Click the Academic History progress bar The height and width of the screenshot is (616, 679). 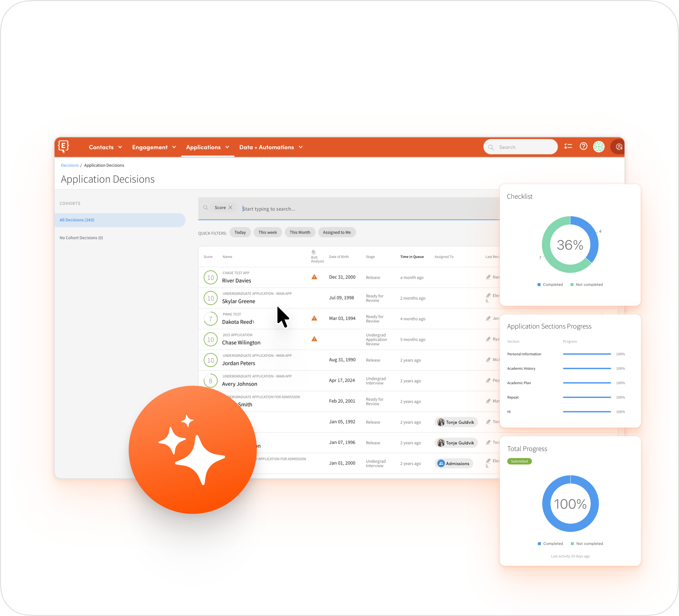(x=587, y=368)
